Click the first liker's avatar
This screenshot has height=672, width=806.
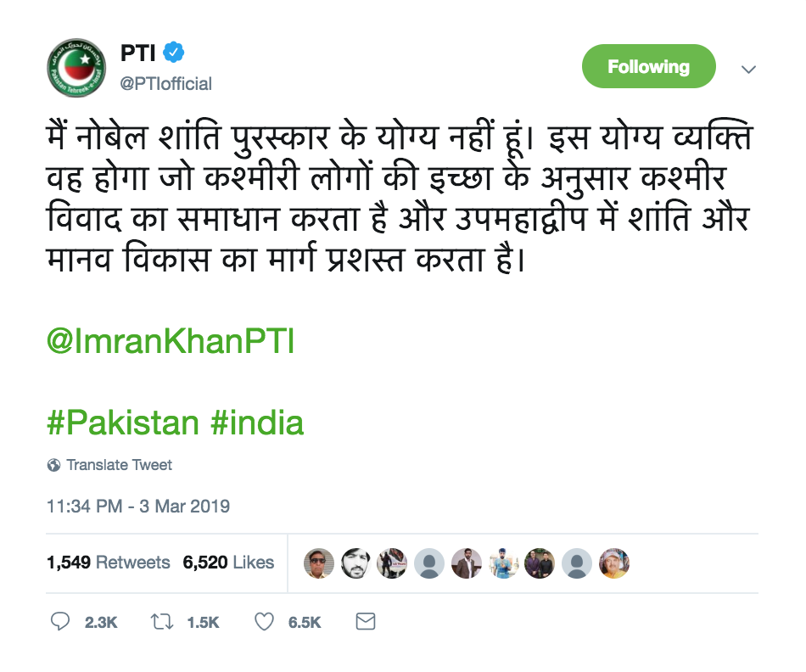coord(319,562)
